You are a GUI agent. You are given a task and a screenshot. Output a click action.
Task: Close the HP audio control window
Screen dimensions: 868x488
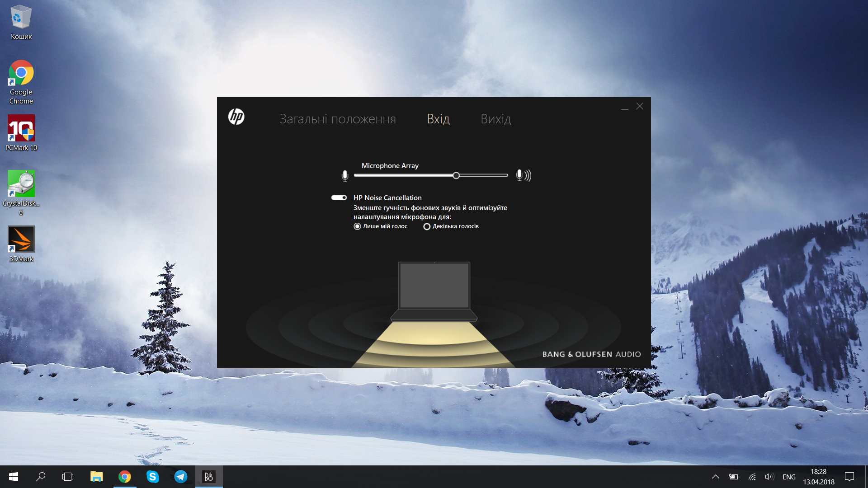pos(640,106)
